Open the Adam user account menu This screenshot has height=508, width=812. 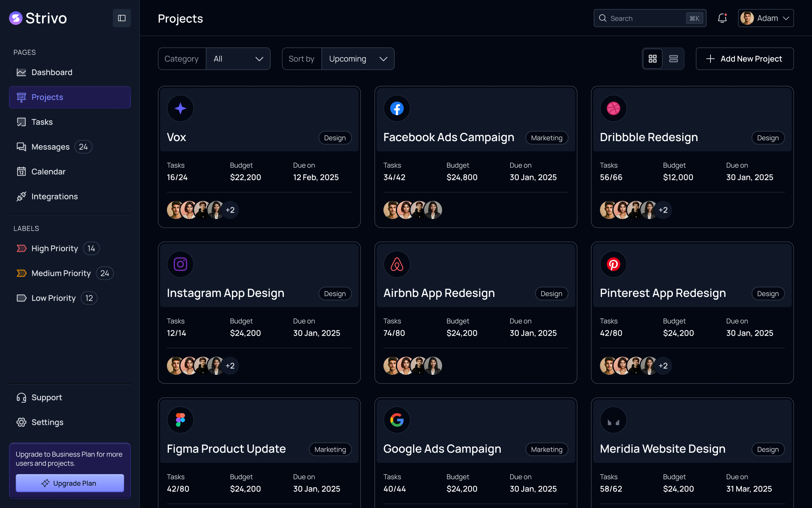766,18
